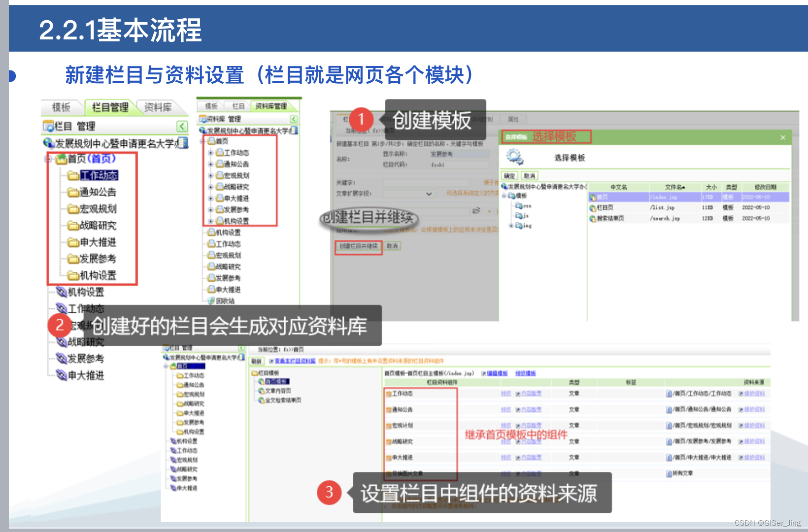Screen dimensions: 808x532
Task: Open the 查看本栏目资料库 link
Action: click(x=295, y=361)
